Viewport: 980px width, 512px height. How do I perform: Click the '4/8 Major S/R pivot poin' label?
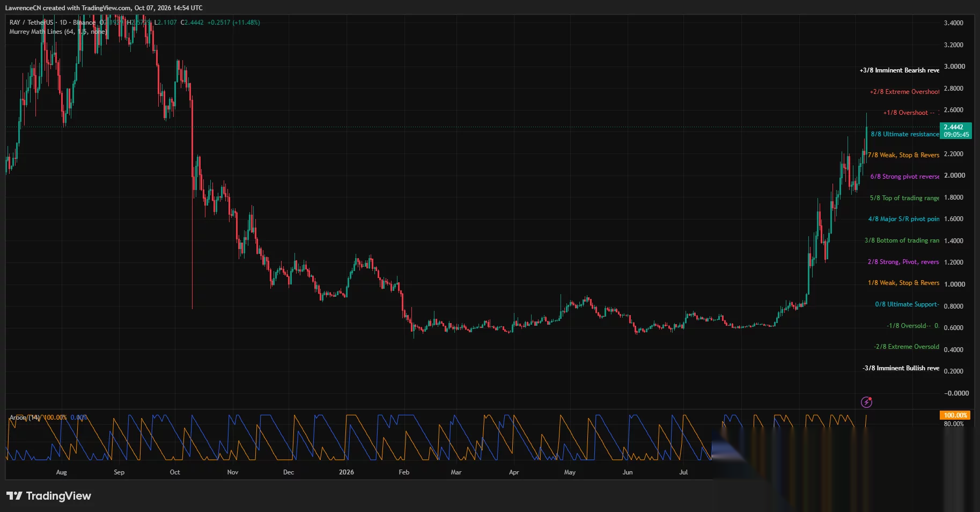tap(904, 219)
